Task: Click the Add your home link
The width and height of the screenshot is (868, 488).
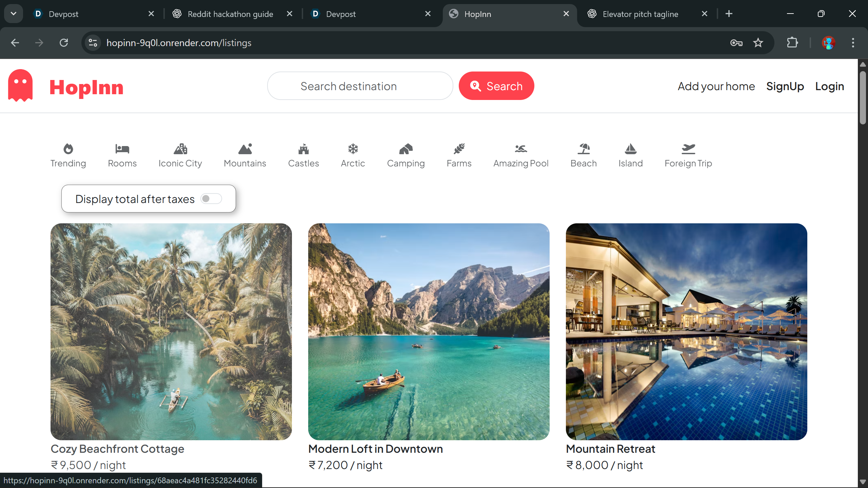Action: (716, 86)
